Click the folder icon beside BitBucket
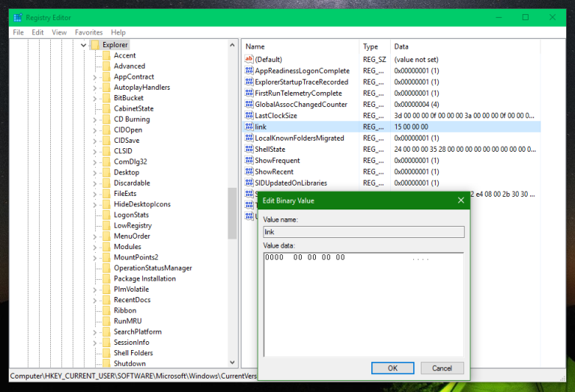Viewport: 575px width, 392px height. (x=106, y=98)
